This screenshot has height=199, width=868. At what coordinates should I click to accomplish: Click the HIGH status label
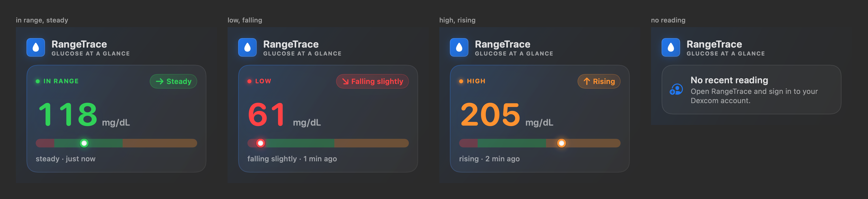[x=476, y=81]
